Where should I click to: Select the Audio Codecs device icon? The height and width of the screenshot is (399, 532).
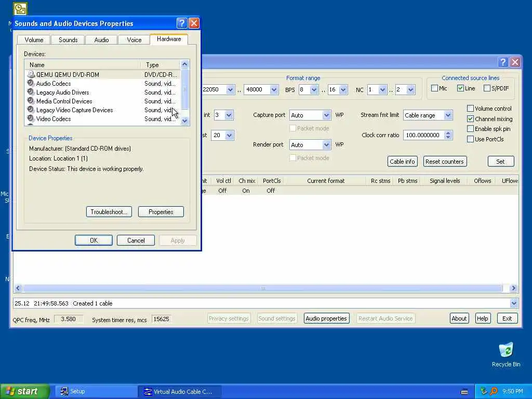(31, 83)
